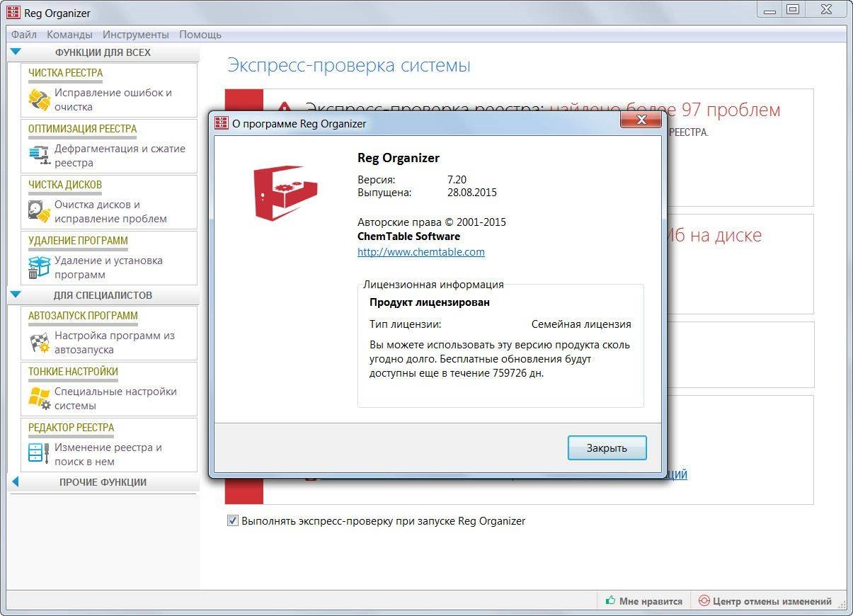853x616 pixels.
Task: Click Семейная лицензия license type value
Action: [581, 324]
